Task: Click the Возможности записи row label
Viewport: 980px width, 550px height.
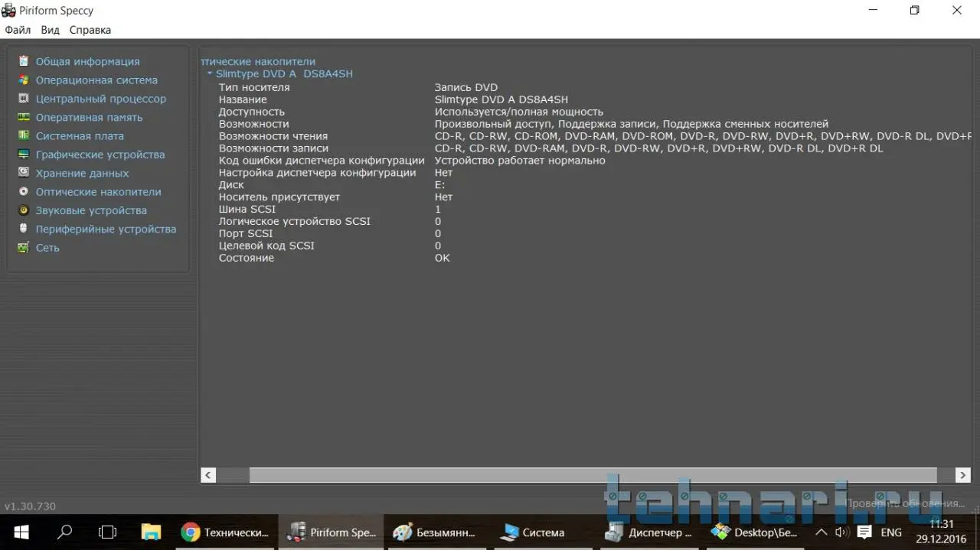Action: 273,148
